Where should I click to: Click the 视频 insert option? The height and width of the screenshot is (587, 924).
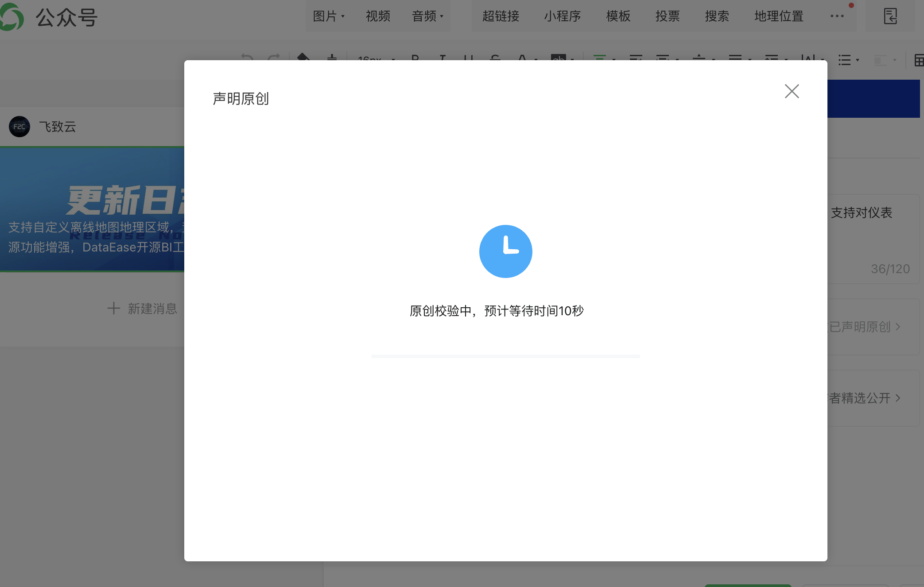(x=378, y=16)
